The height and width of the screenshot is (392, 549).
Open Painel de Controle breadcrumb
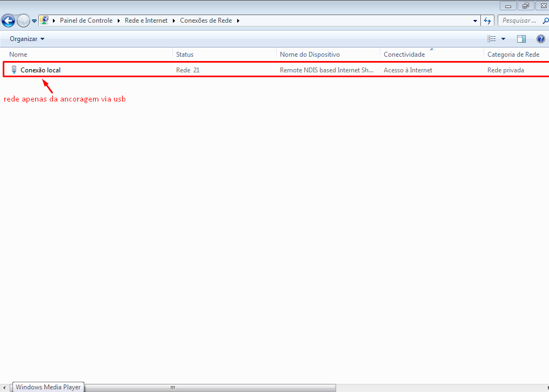(86, 21)
